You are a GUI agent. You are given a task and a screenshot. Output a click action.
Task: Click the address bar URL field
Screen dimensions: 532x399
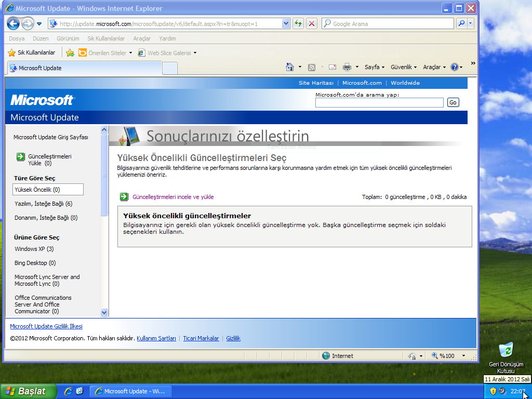tap(165, 24)
